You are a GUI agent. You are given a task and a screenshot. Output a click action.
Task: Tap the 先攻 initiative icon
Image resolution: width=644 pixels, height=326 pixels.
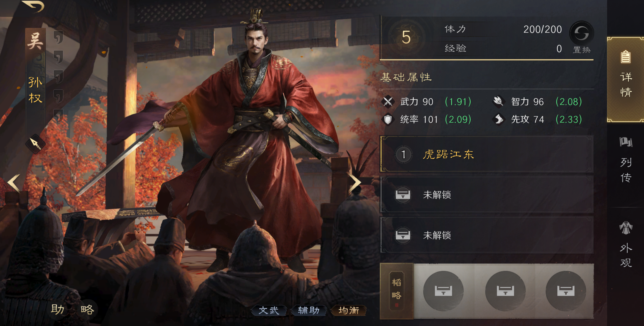point(499,119)
